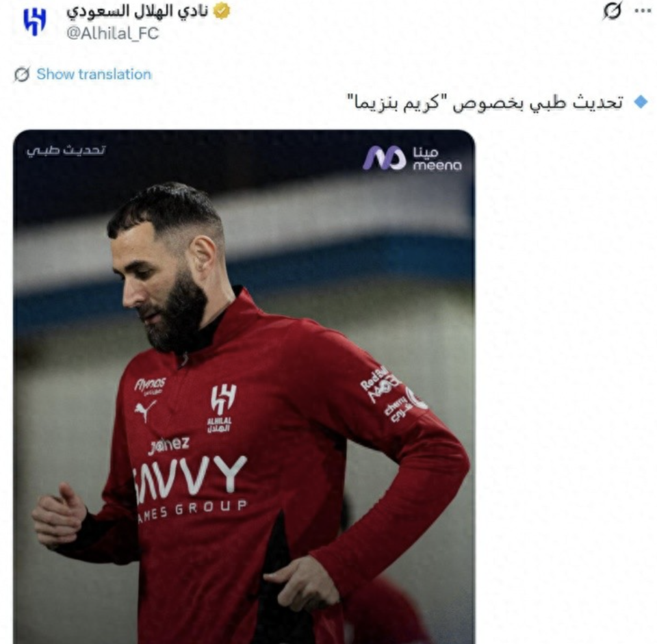The image size is (657, 644).
Task: Open the three-dot more options menu
Action: [x=643, y=12]
